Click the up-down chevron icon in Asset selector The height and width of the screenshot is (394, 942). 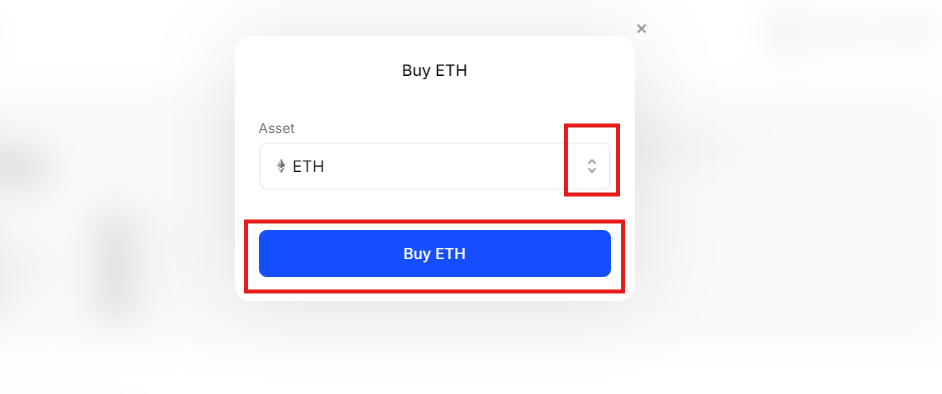[592, 166]
